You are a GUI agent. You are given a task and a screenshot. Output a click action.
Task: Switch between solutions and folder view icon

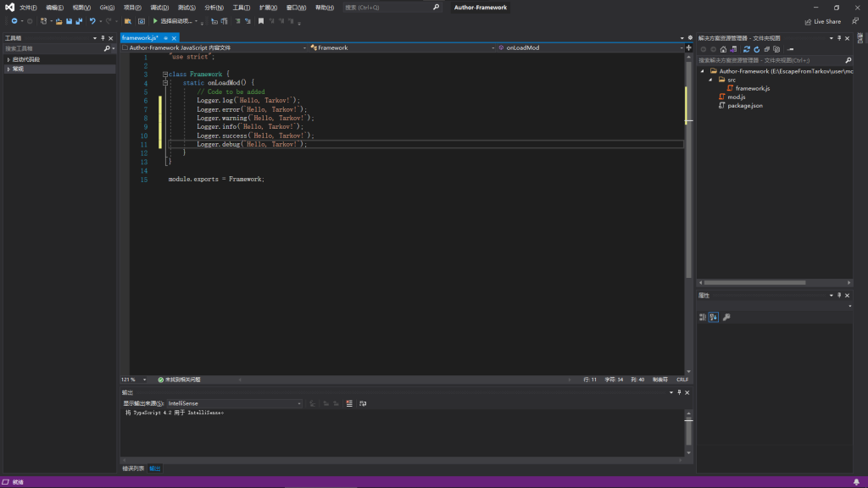(733, 49)
